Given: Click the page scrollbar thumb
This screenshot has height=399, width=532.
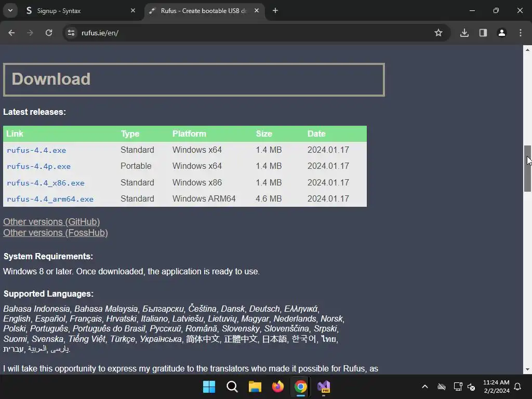Looking at the screenshot, I should [527, 168].
